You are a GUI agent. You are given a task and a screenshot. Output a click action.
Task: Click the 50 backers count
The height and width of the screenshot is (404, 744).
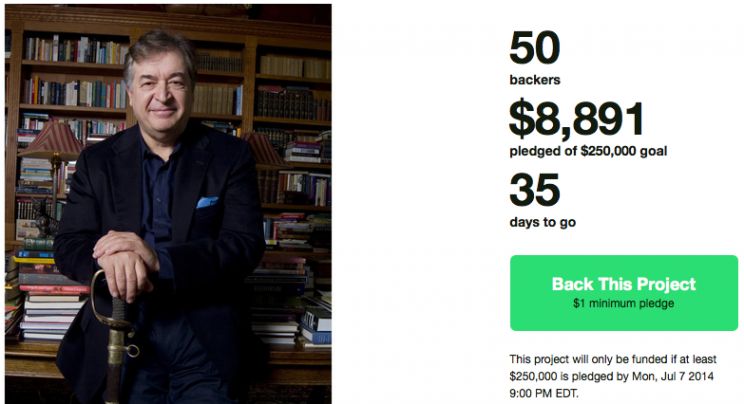535,47
